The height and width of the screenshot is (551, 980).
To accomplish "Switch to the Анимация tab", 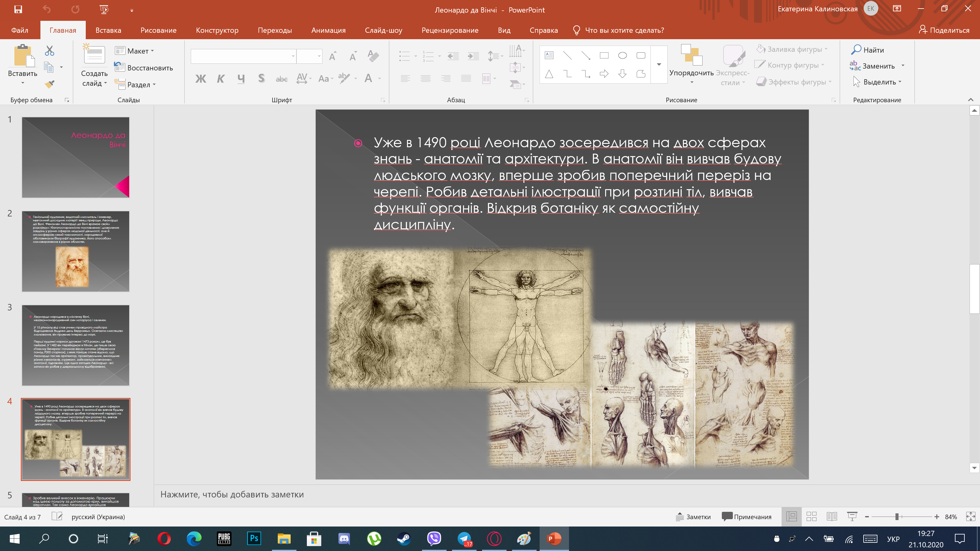I will click(328, 30).
